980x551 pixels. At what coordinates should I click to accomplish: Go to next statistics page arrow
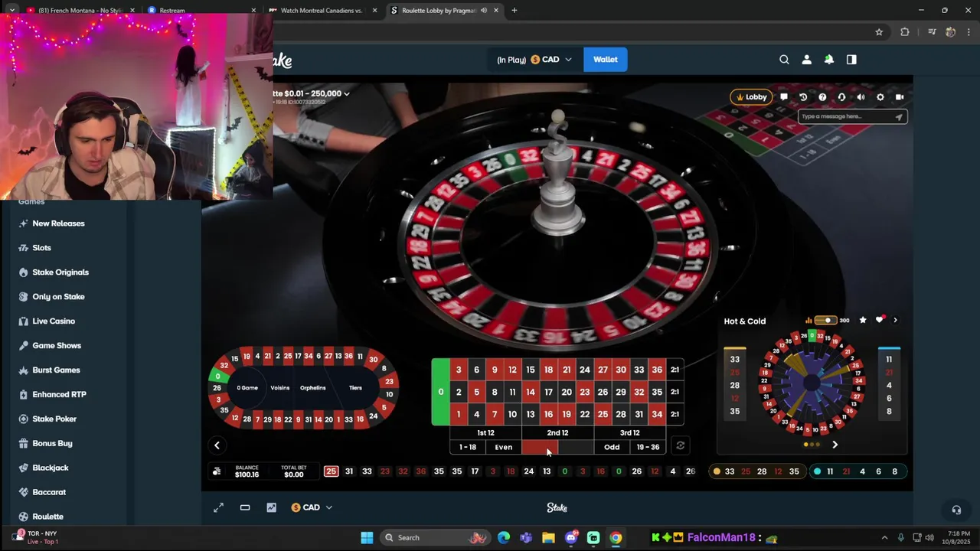835,445
